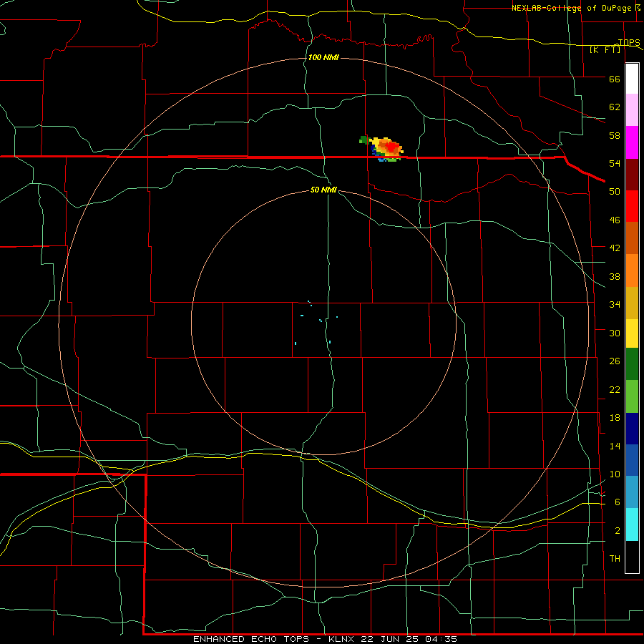Click the dark red legend swatch
The image size is (644, 644).
(x=632, y=175)
